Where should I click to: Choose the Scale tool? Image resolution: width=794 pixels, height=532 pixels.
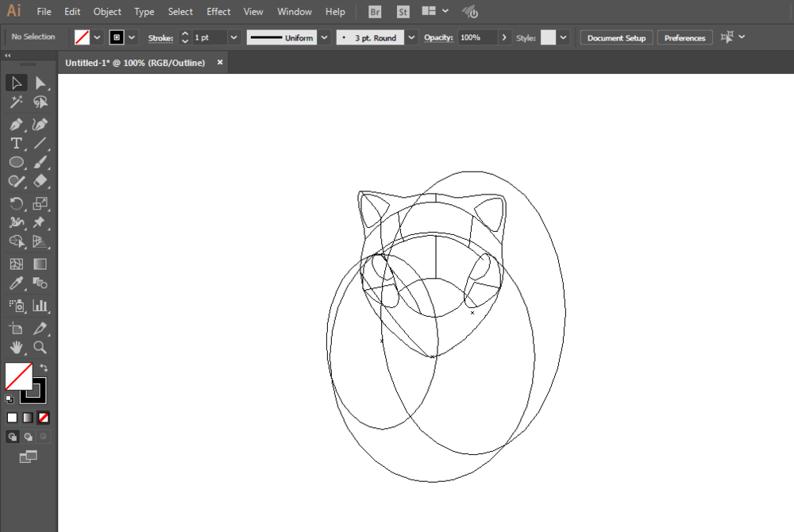pyautogui.click(x=40, y=203)
